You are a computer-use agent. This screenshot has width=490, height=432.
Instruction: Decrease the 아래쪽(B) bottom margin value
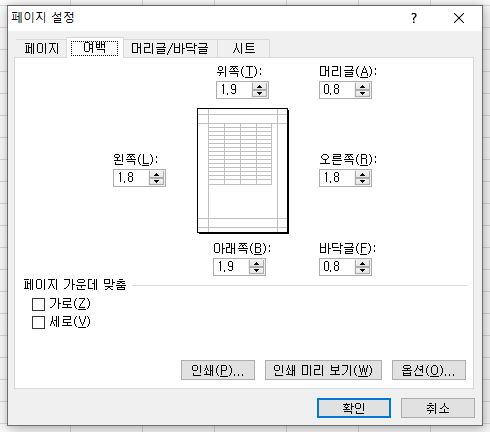257,271
